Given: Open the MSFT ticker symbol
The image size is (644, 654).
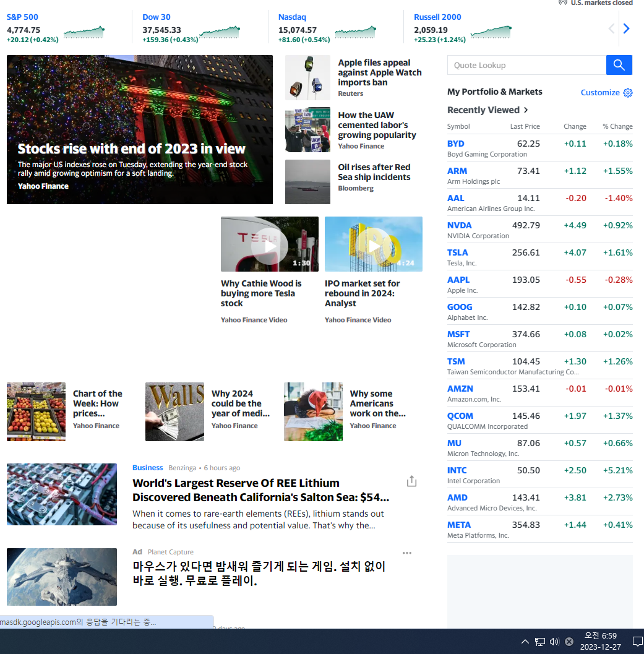Looking at the screenshot, I should [458, 334].
